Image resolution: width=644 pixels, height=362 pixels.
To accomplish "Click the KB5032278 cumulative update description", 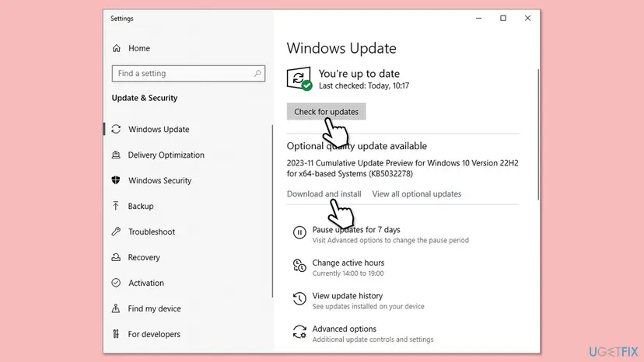I will 403,169.
